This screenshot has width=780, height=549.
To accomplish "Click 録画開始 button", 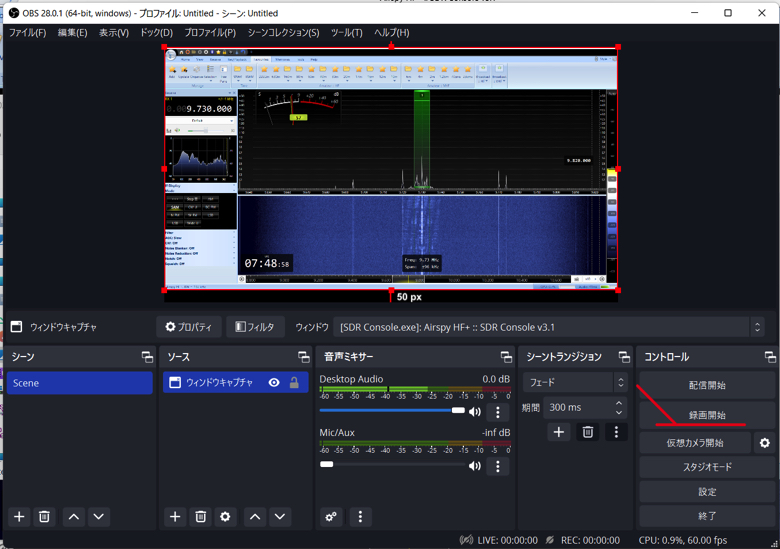I will 707,415.
